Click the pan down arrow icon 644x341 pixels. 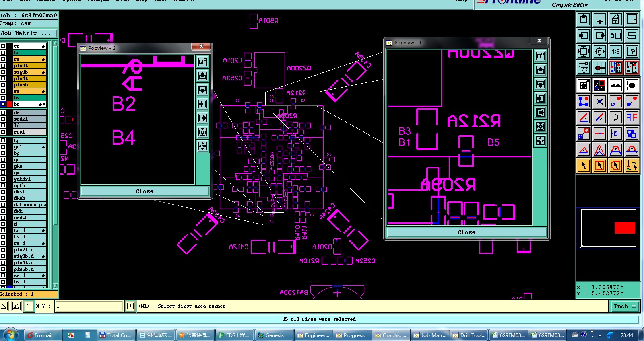pos(600,19)
